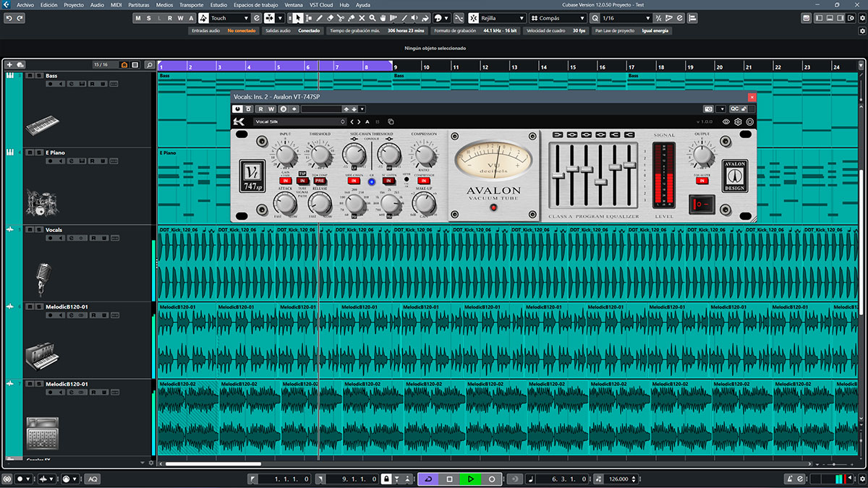This screenshot has width=868, height=488.
Task: Toggle the EQUALIZER IN button
Action: point(702,181)
